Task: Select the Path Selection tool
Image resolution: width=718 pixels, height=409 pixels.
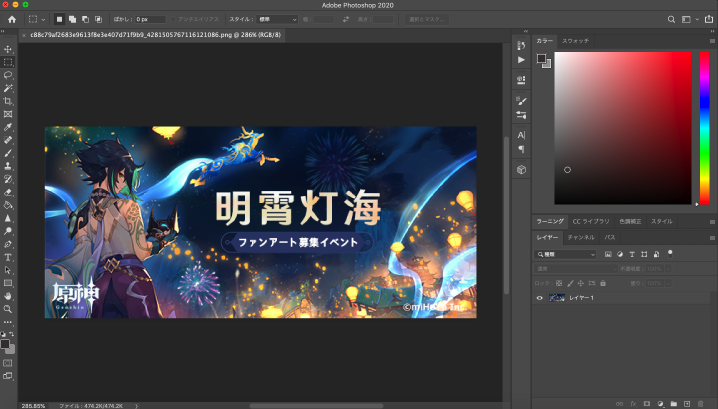Action: point(8,270)
